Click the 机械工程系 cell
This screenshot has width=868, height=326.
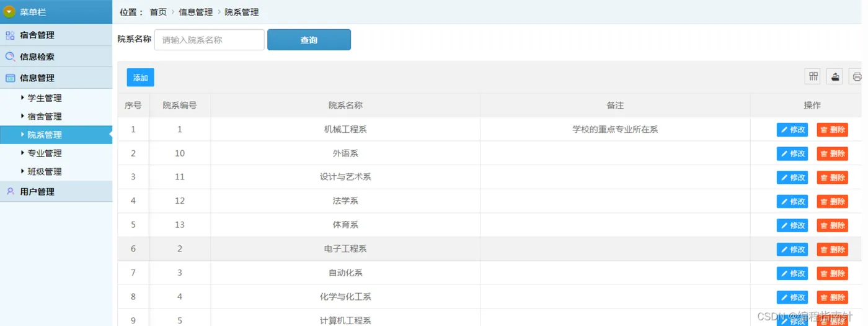pos(345,129)
